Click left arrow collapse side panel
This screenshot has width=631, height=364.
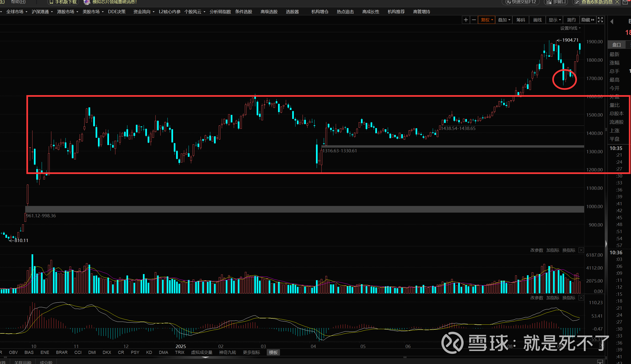[612, 22]
